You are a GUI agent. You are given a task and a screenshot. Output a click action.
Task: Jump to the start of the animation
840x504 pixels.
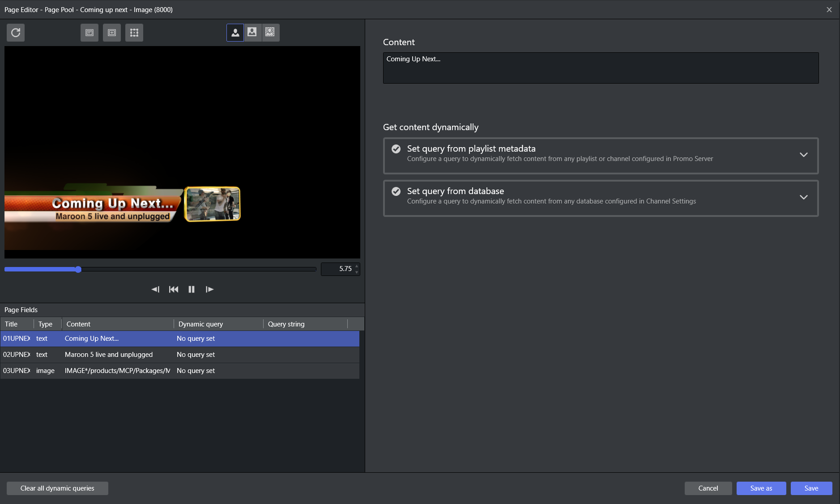[174, 289]
